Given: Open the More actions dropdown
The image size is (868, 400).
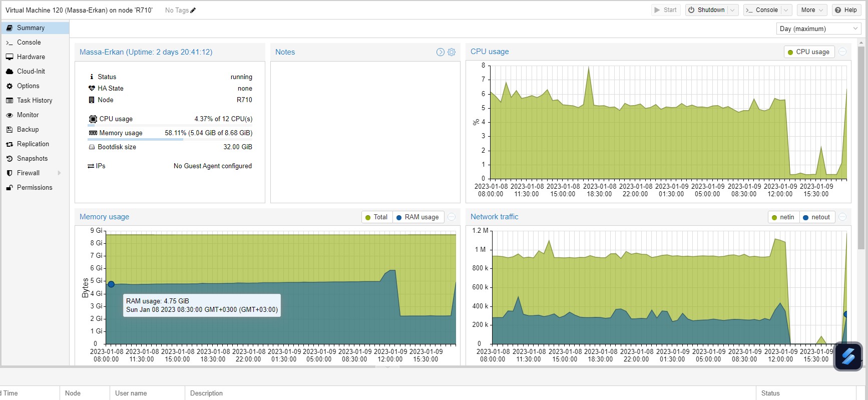Looking at the screenshot, I should coord(812,10).
